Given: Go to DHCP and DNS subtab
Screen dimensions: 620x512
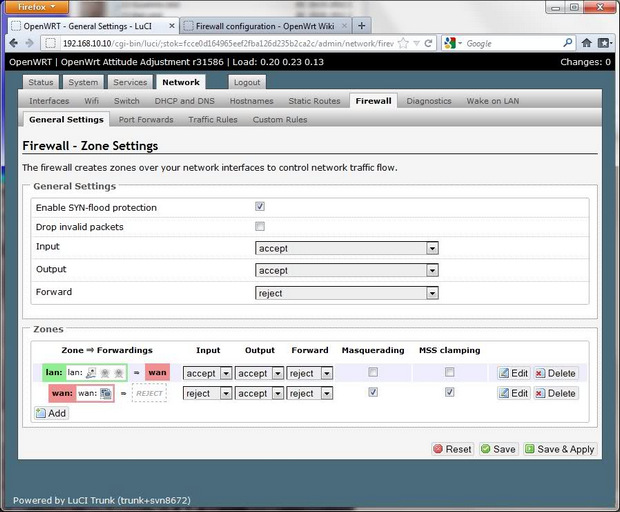Looking at the screenshot, I should (185, 101).
